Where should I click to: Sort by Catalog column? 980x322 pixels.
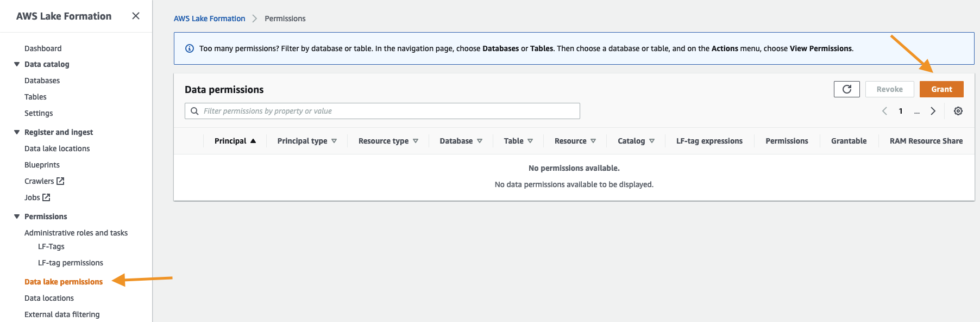(x=636, y=141)
